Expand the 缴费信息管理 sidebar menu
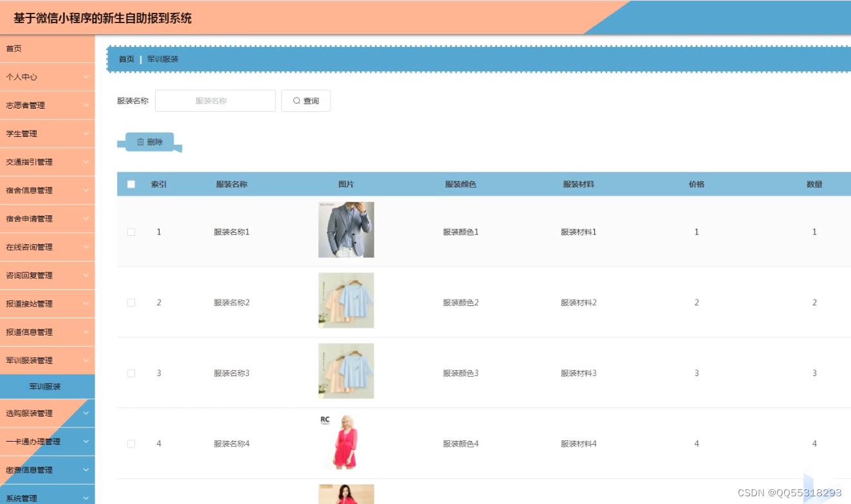Image resolution: width=851 pixels, height=504 pixels. [x=48, y=470]
